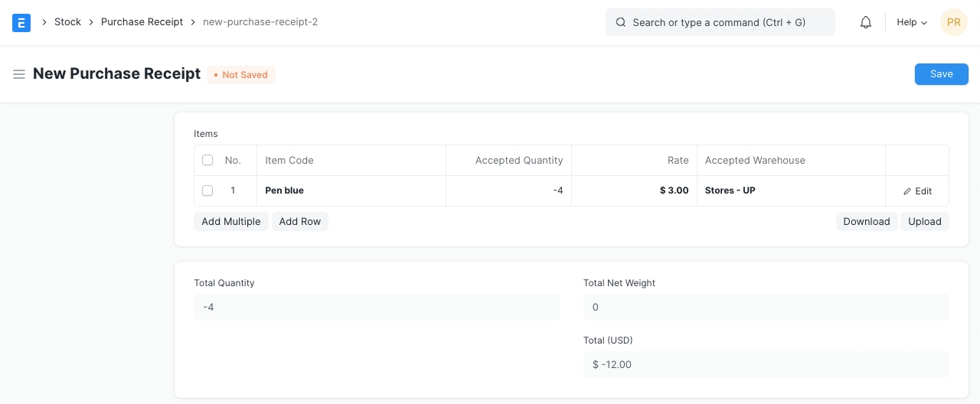
Task: Select all rows with header checkbox
Action: click(207, 161)
